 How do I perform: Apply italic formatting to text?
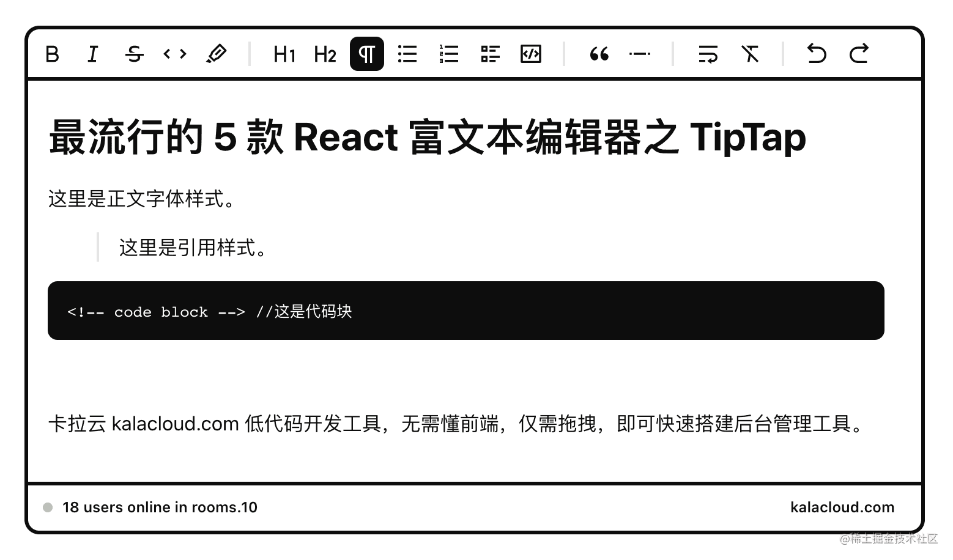92,54
